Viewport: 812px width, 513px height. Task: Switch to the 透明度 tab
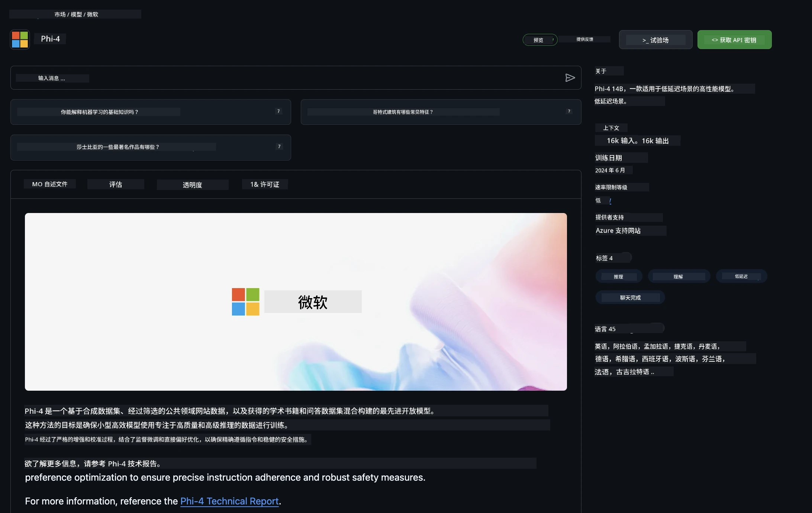coord(193,185)
